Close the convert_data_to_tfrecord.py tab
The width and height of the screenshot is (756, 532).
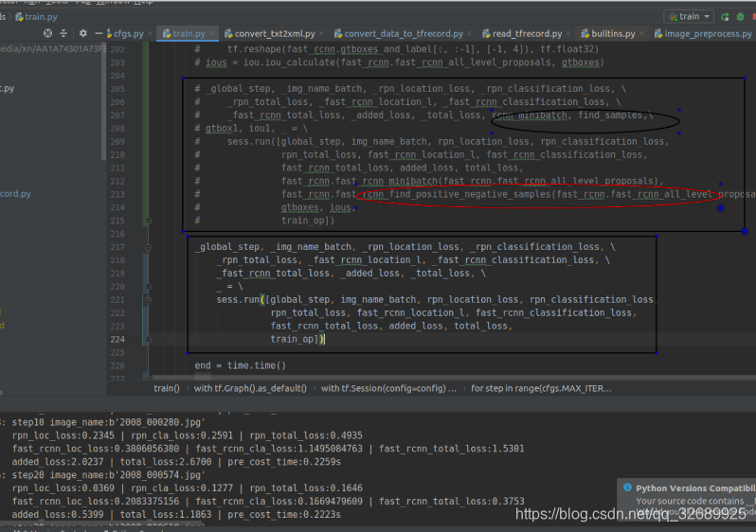(469, 34)
